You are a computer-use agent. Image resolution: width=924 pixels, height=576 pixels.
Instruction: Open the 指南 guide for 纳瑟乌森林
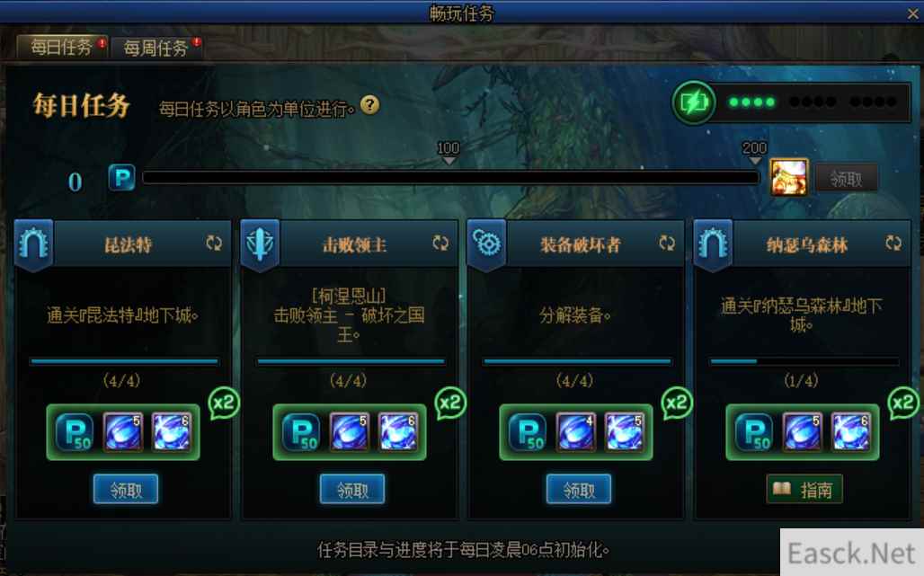coord(804,489)
